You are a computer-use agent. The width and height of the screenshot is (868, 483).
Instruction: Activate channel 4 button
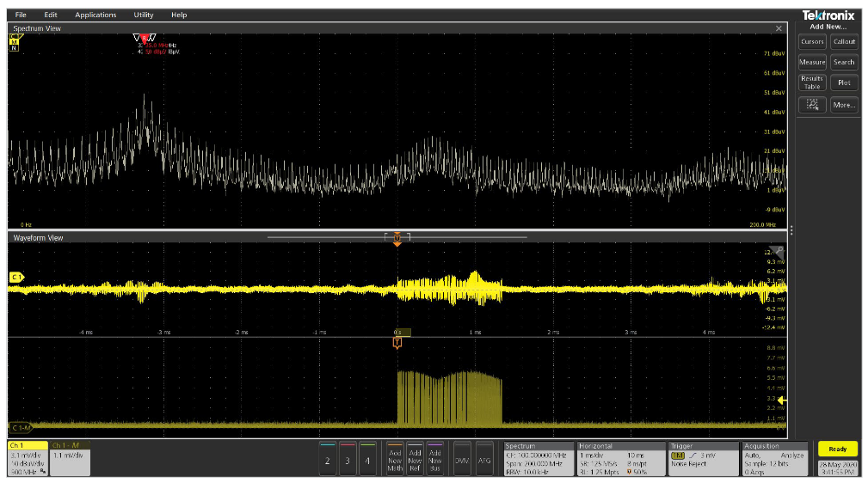(368, 459)
